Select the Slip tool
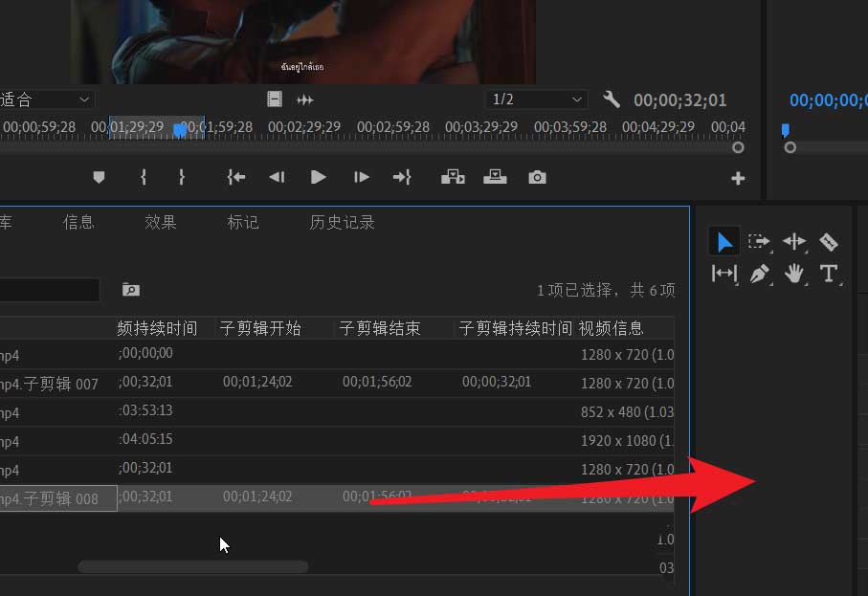Screen dimensions: 868x596 [724, 274]
